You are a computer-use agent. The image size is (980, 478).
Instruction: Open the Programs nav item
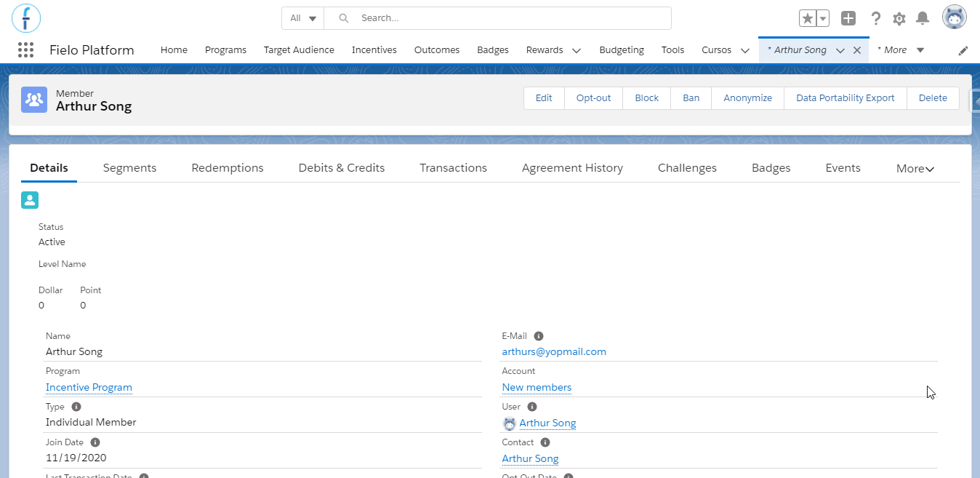(x=225, y=50)
